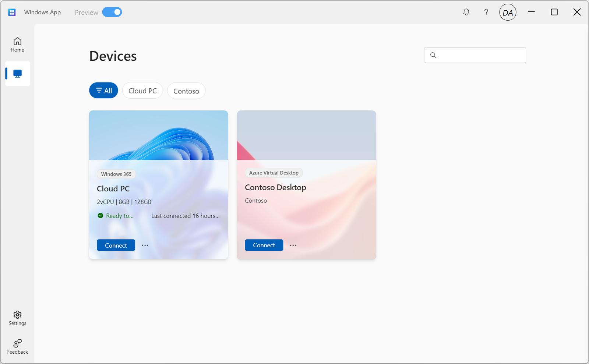Open the Help menu via the question mark
This screenshot has height=364, width=589.
(486, 12)
